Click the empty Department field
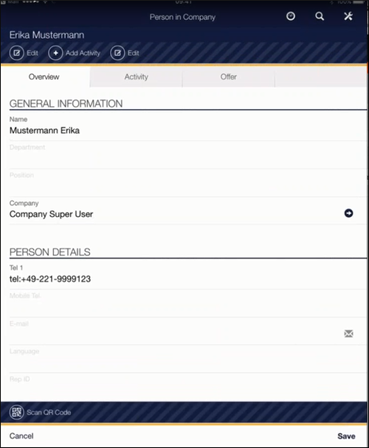 [188, 155]
